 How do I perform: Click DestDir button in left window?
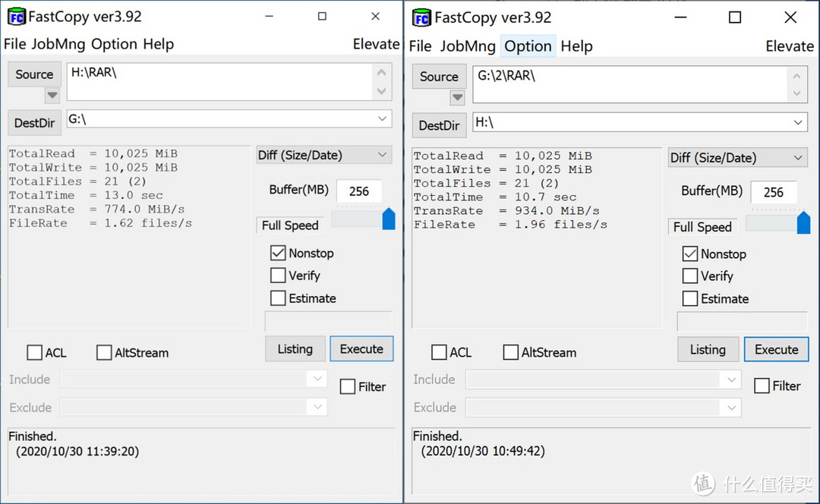(x=34, y=123)
